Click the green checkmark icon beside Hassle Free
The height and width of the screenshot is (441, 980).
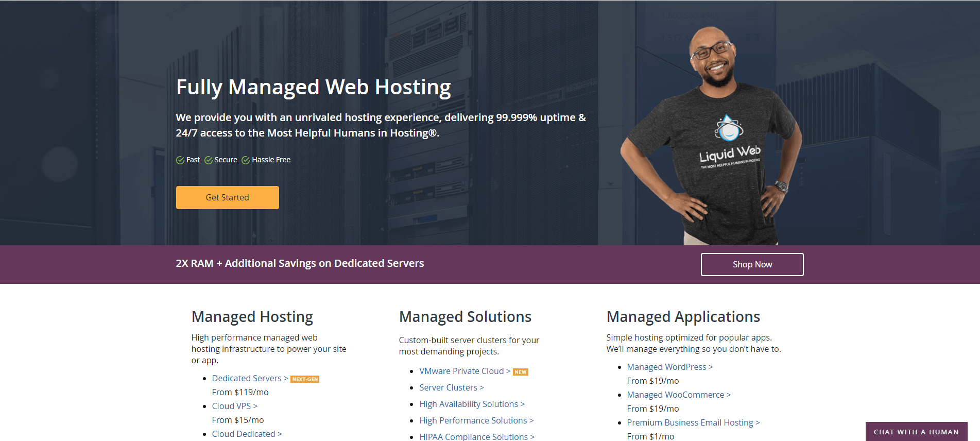[x=246, y=160]
